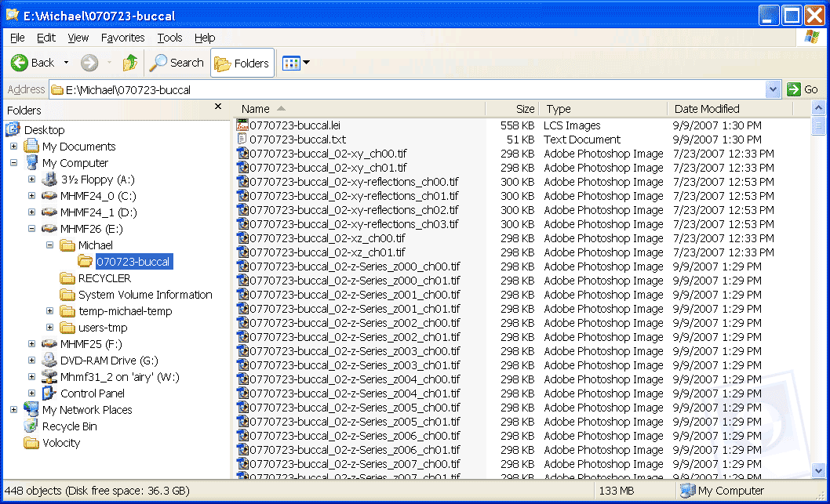
Task: Click the Up folder icon in toolbar
Action: coord(130,63)
